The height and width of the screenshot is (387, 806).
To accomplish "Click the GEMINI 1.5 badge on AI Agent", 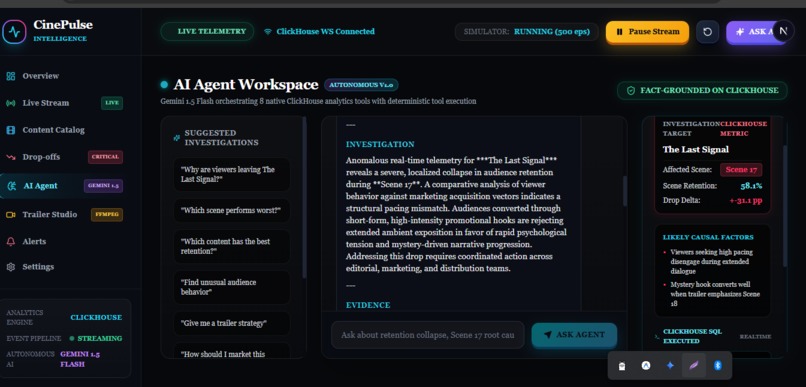I will pyautogui.click(x=103, y=186).
